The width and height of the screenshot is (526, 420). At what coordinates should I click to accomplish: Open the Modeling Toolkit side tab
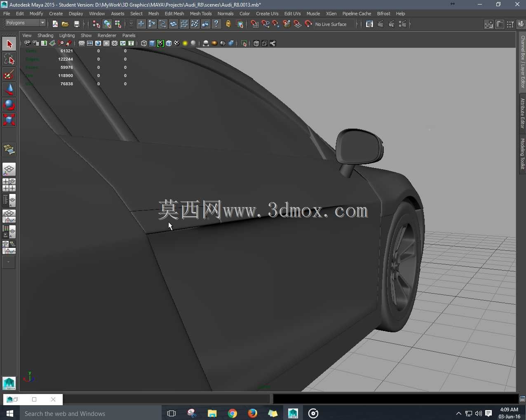[x=522, y=154]
